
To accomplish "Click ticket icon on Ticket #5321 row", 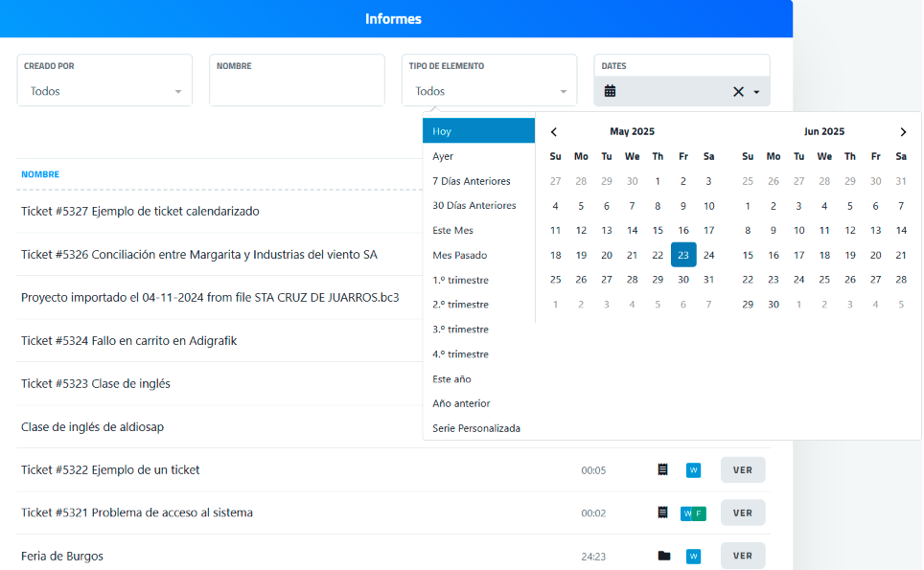I will pos(662,513).
